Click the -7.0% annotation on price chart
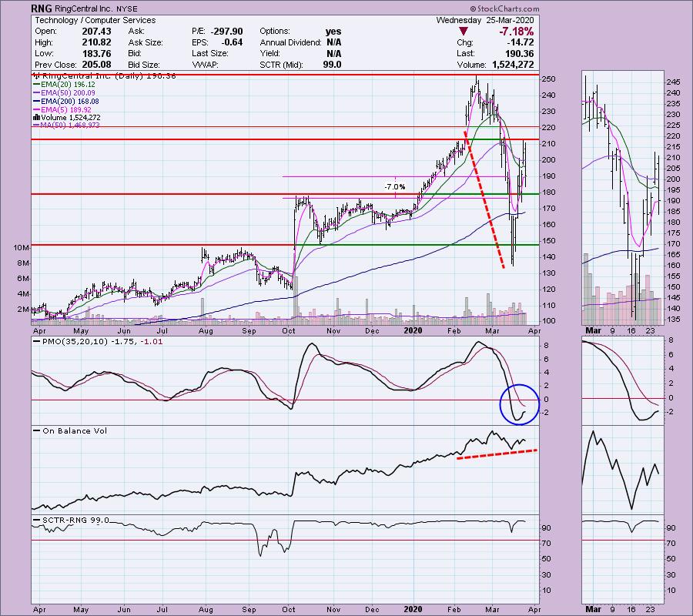Screen dimensions: 693x616 tap(395, 187)
